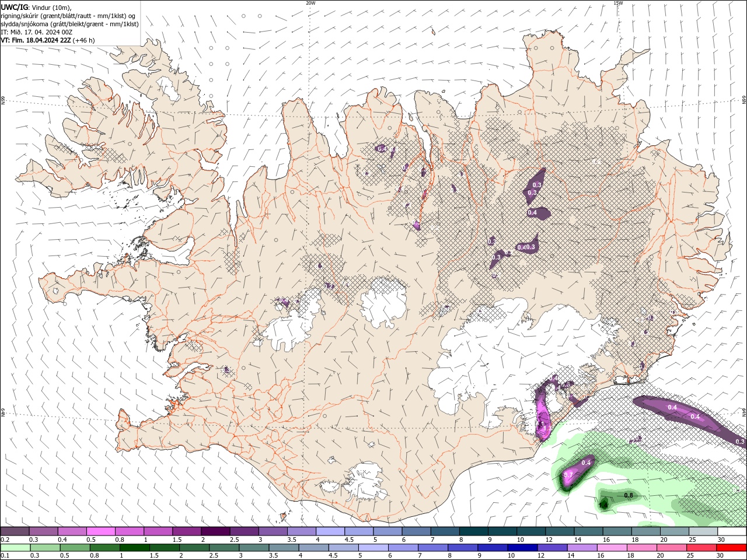Click the 0.8 value in the offshore green rain area
Image resolution: width=747 pixels, height=560 pixels.
tap(629, 495)
